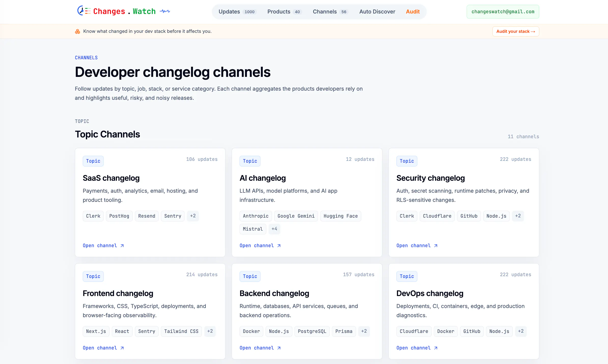Open channel link for SaaS changelog
Viewport: 608px width, 364px height.
pos(103,246)
